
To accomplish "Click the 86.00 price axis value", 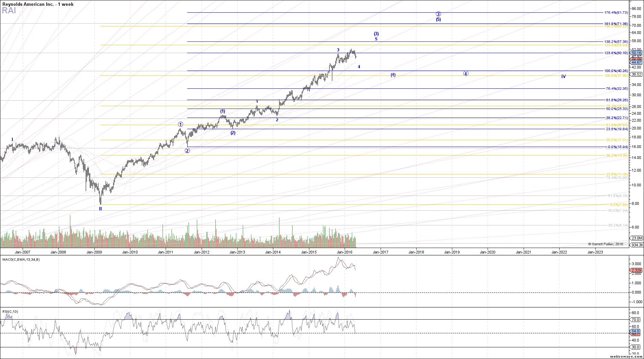I will [x=636, y=8].
